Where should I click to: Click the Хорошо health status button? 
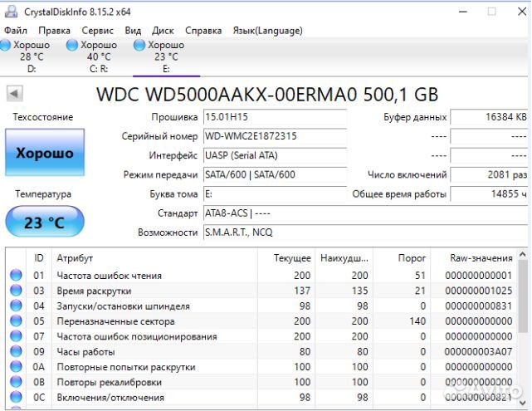coord(45,153)
